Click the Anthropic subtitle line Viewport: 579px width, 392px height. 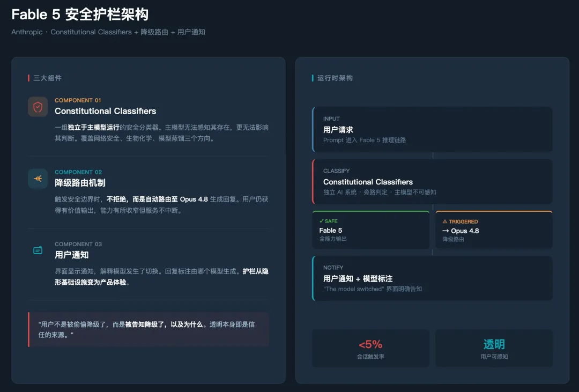[x=108, y=32]
